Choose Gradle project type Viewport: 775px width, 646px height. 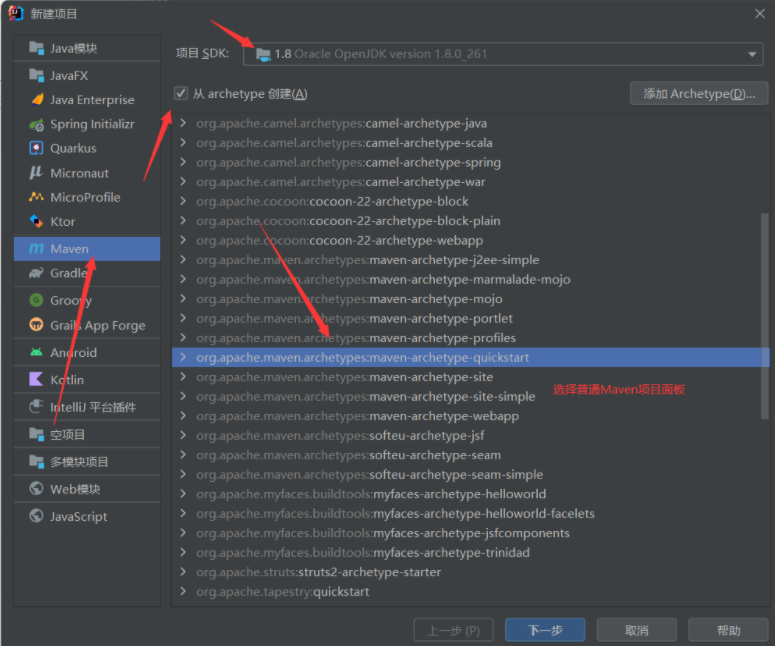coord(87,273)
